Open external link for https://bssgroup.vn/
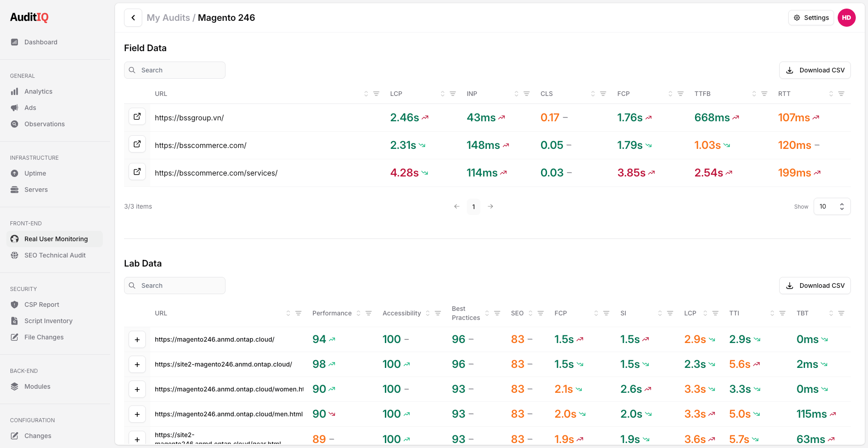 pos(137,117)
